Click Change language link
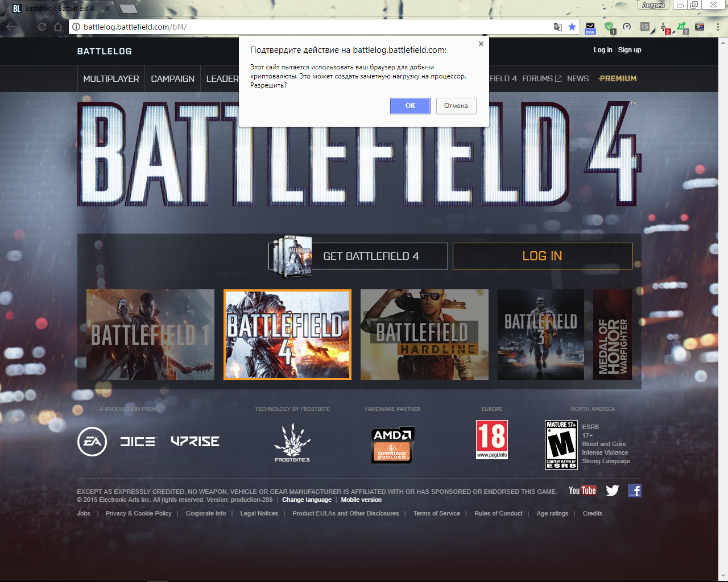Image resolution: width=728 pixels, height=582 pixels. (x=307, y=500)
